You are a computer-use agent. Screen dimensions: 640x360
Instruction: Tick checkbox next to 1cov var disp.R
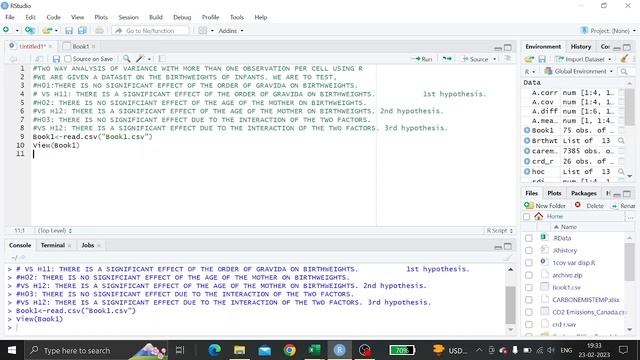[x=529, y=262]
